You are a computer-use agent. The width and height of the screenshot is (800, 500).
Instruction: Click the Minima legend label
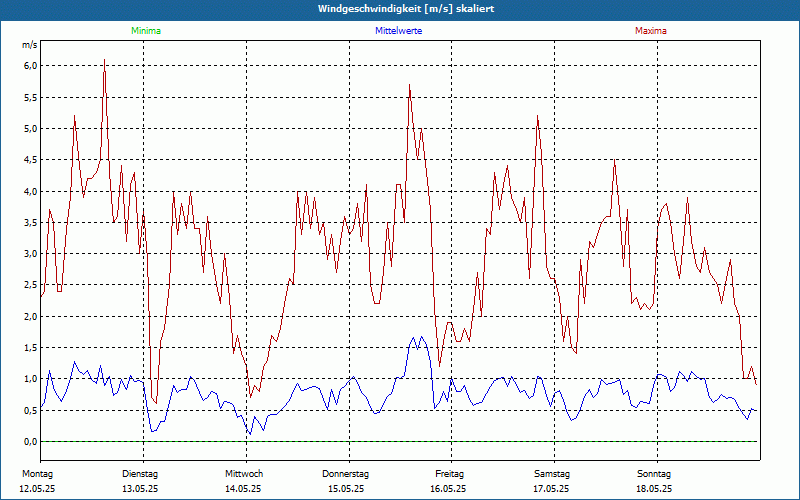pos(146,31)
